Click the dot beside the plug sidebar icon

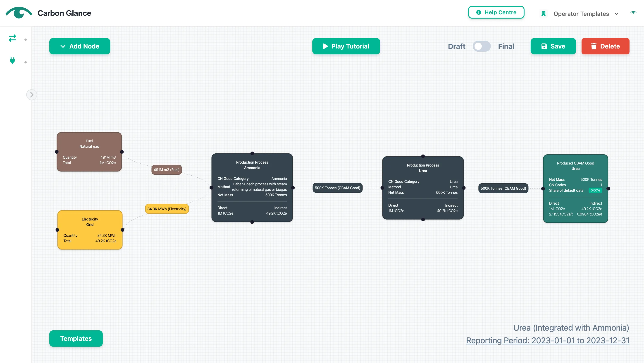26,62
